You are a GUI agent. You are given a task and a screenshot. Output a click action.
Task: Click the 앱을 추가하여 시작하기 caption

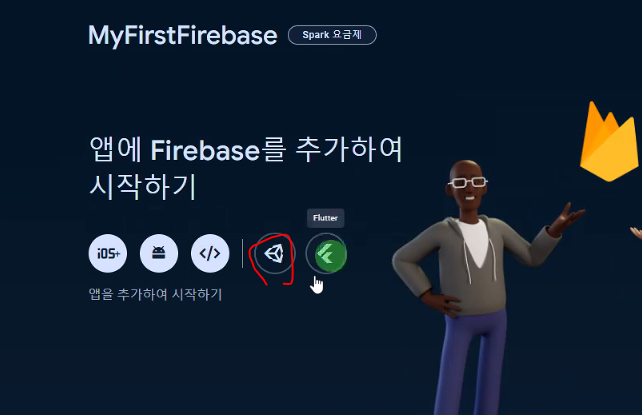tap(156, 294)
